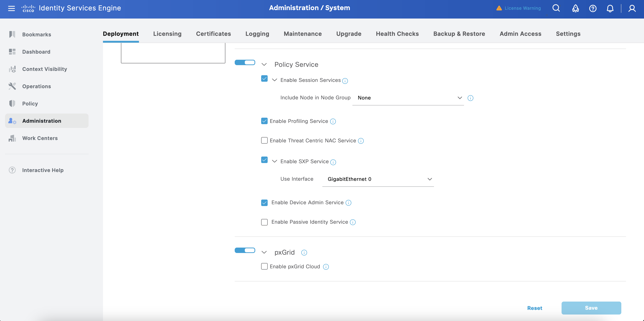Click the License Warning triangle icon
Screen dimensions: 644x321
click(x=499, y=8)
